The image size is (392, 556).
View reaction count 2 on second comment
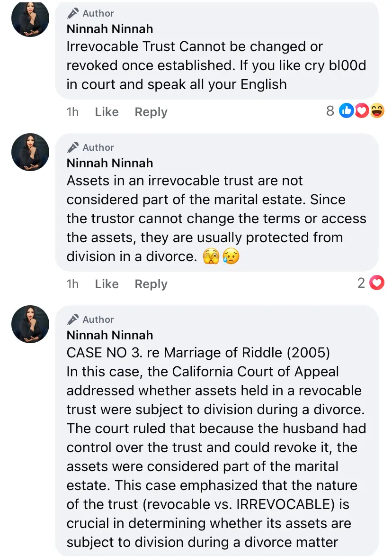tap(361, 283)
